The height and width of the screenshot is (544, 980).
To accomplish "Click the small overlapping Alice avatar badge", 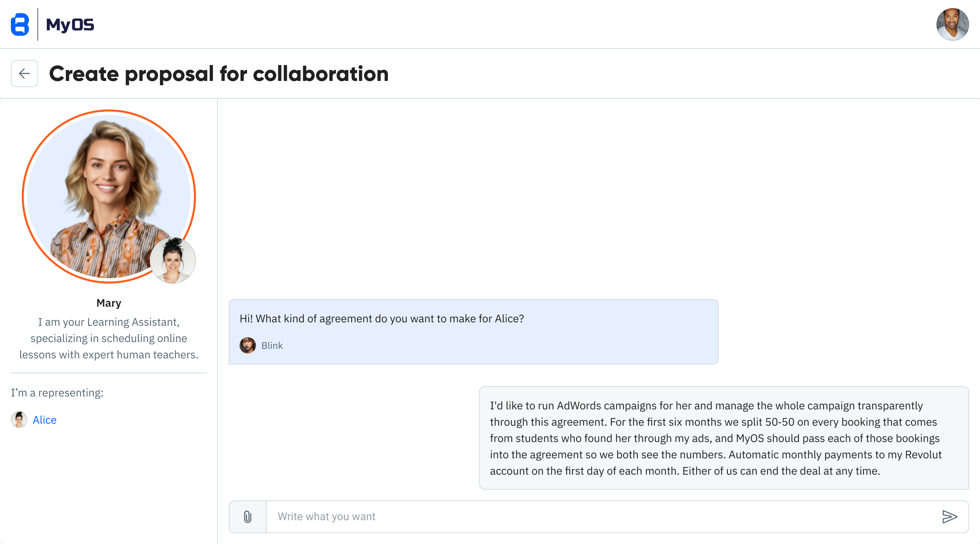I will click(173, 260).
